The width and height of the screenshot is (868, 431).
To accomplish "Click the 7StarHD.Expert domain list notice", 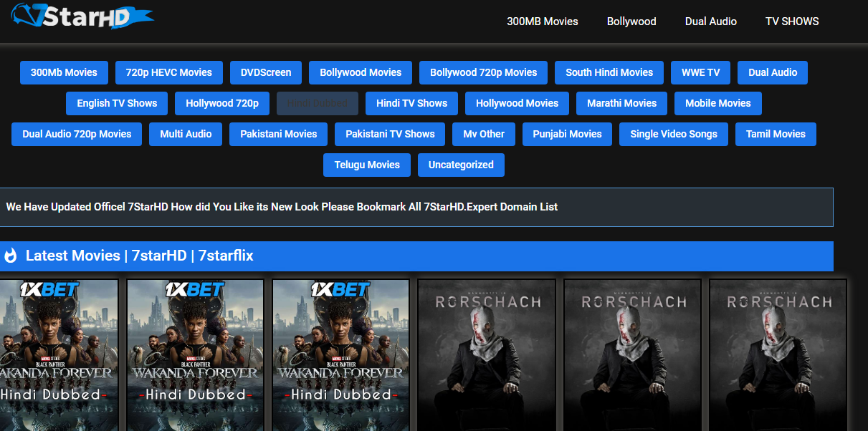I will (416, 207).
